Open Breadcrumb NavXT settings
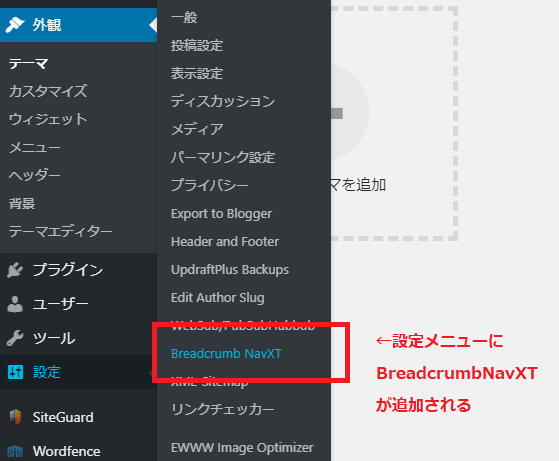Viewport: 559px width, 461px height. (x=226, y=353)
